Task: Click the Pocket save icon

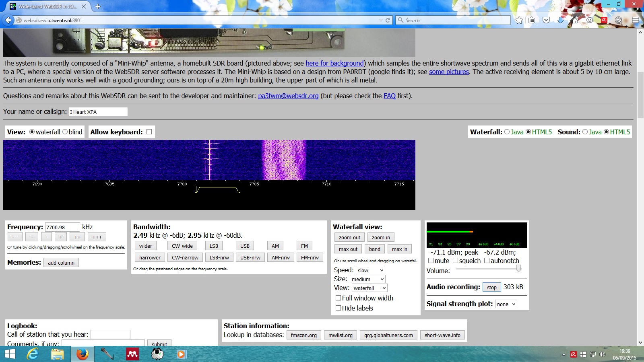Action: coord(546,20)
